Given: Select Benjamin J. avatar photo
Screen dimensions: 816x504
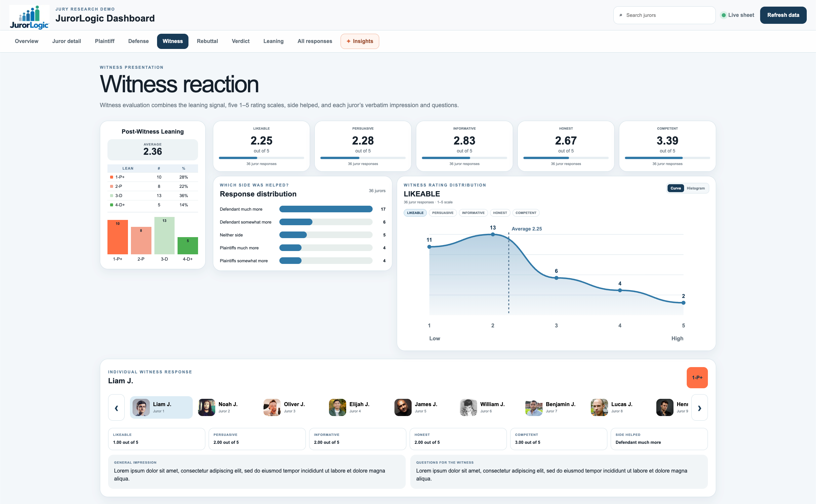Looking at the screenshot, I should click(534, 407).
